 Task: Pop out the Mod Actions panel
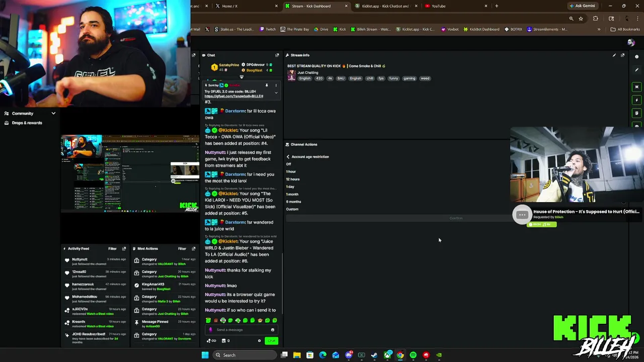(193, 248)
